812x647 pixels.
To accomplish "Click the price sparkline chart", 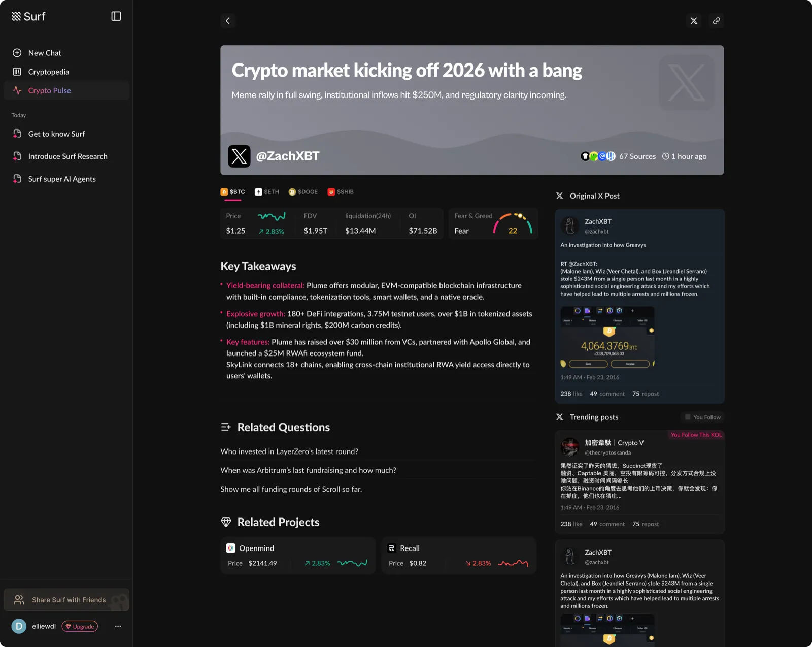I will click(x=272, y=217).
